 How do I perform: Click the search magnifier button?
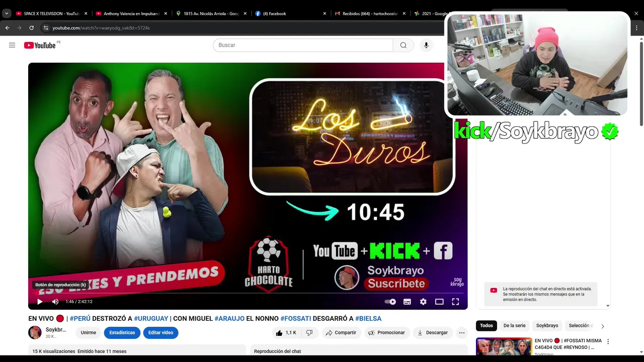tap(404, 45)
